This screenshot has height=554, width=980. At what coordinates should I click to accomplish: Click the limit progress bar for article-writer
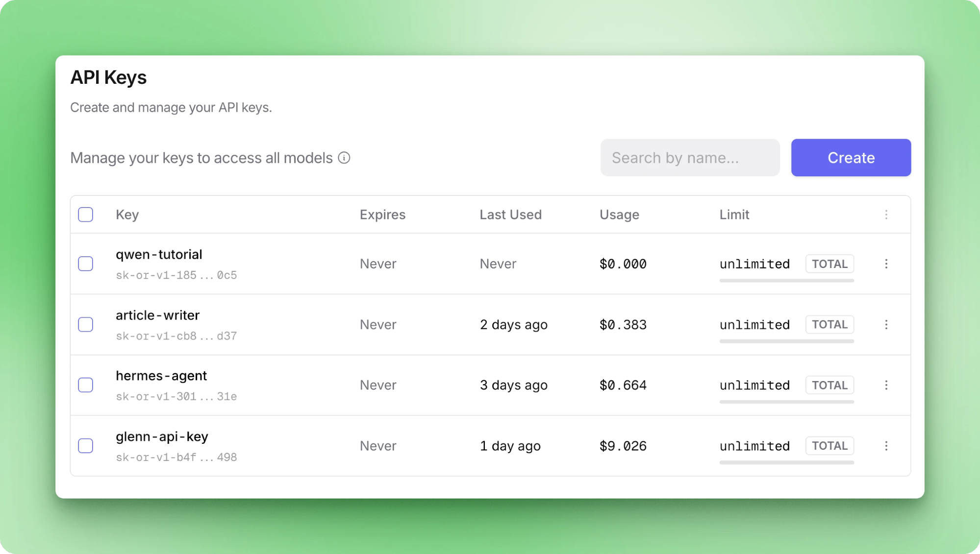pos(787,341)
